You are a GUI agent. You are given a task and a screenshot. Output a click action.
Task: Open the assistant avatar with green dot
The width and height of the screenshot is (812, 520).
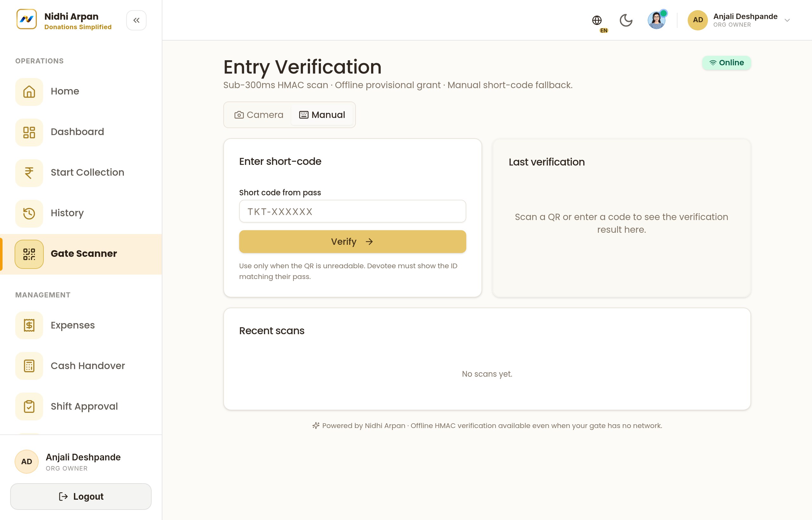click(657, 20)
